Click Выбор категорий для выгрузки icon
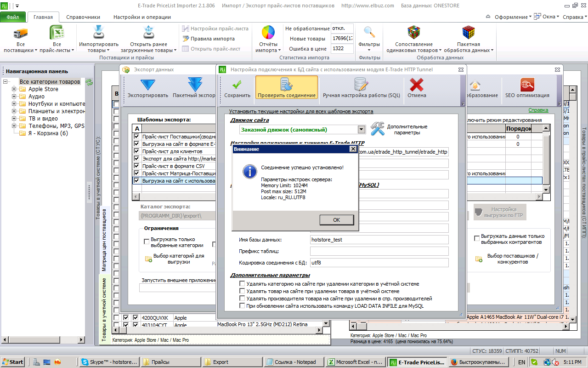Screen dimensions: 588x368 [148, 259]
